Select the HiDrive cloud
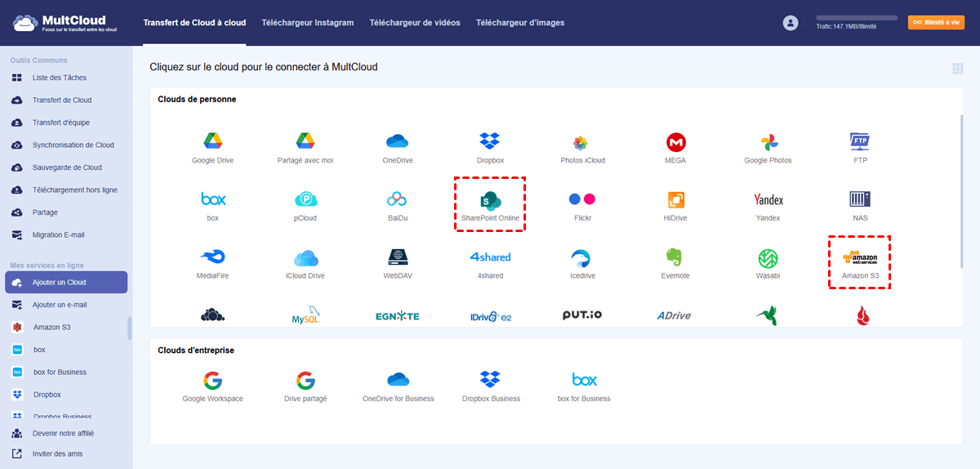Image resolution: width=980 pixels, height=469 pixels. click(675, 206)
